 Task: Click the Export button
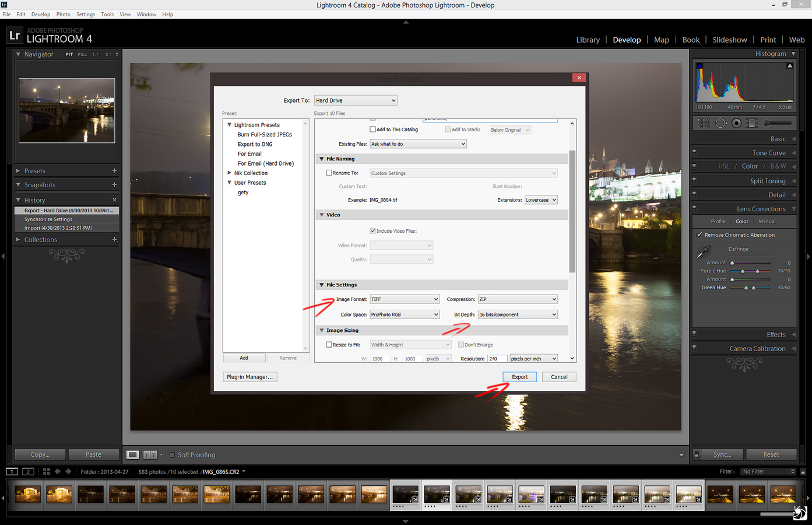coord(520,377)
